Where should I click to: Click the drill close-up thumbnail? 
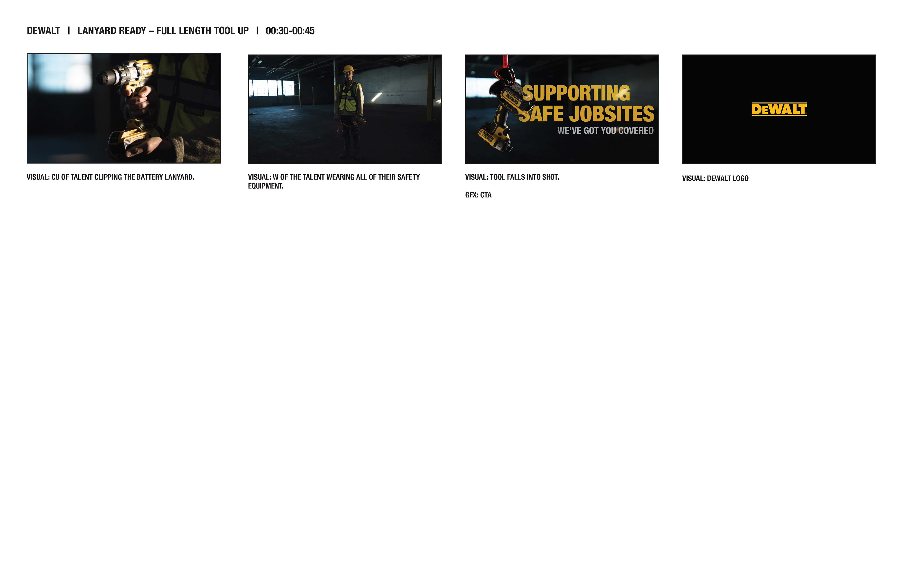point(123,109)
